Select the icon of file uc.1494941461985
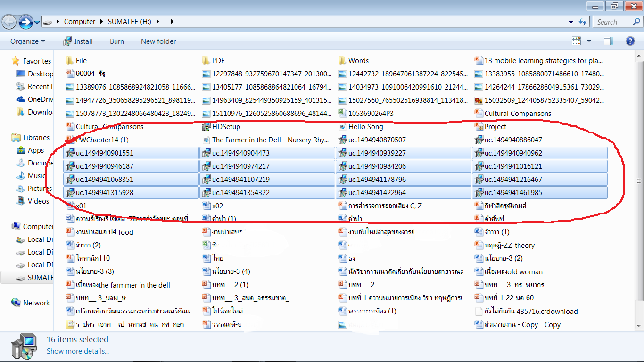The height and width of the screenshot is (362, 644). pyautogui.click(x=479, y=193)
